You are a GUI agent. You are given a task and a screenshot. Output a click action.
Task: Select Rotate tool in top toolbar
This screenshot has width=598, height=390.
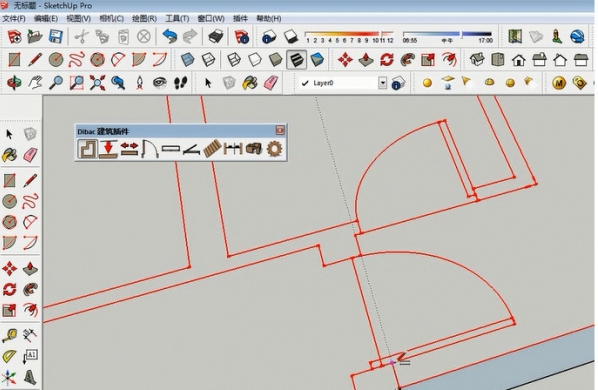[x=387, y=60]
